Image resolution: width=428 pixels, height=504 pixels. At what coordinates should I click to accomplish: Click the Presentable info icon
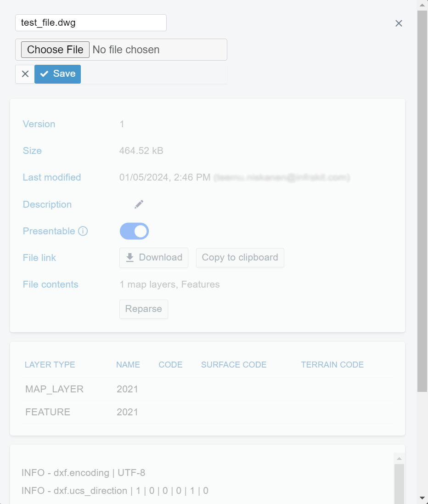click(x=83, y=231)
